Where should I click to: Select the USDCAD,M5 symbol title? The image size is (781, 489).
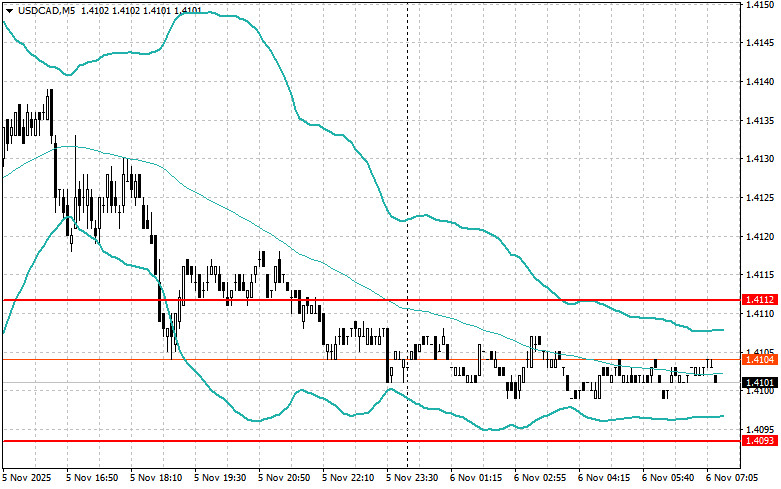(46, 10)
